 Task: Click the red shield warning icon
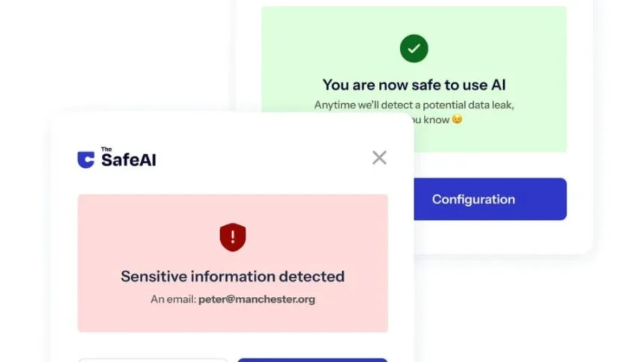233,237
